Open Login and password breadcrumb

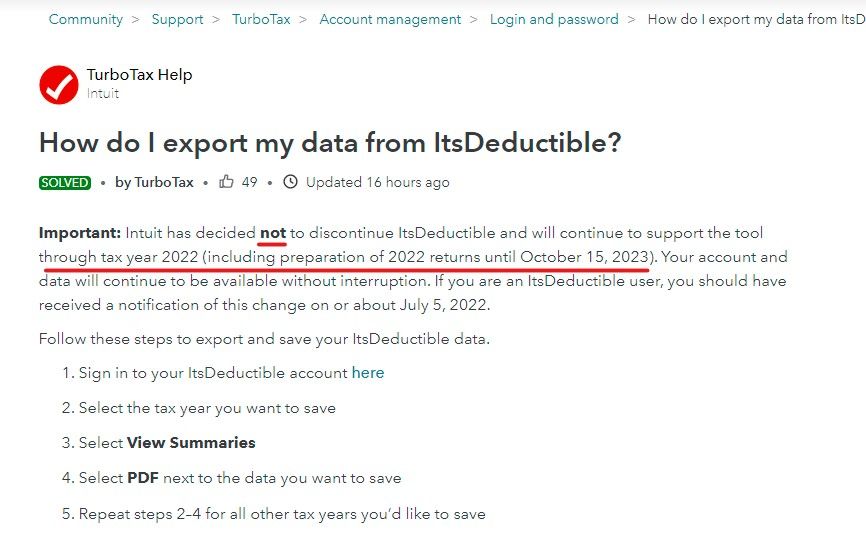pos(554,19)
